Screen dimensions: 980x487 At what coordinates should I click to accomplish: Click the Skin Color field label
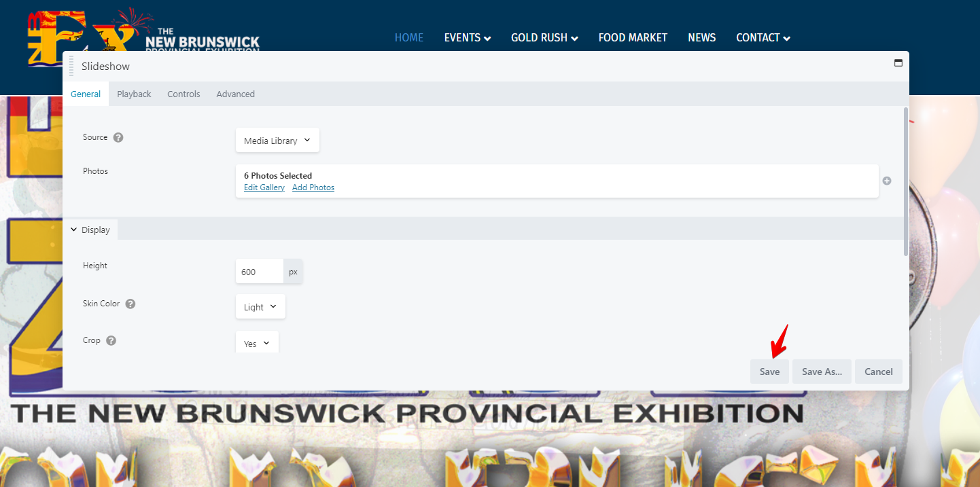(101, 304)
